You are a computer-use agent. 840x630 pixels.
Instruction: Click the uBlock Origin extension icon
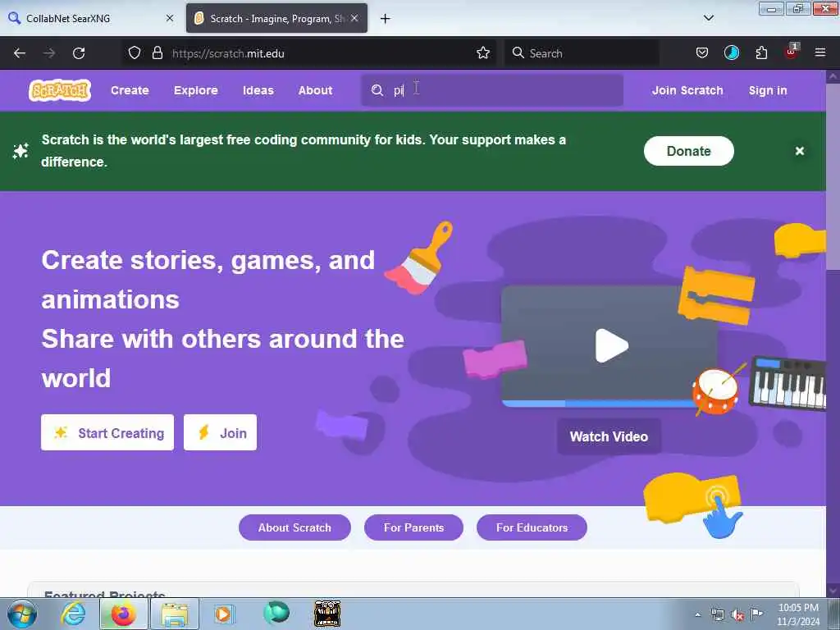point(792,52)
